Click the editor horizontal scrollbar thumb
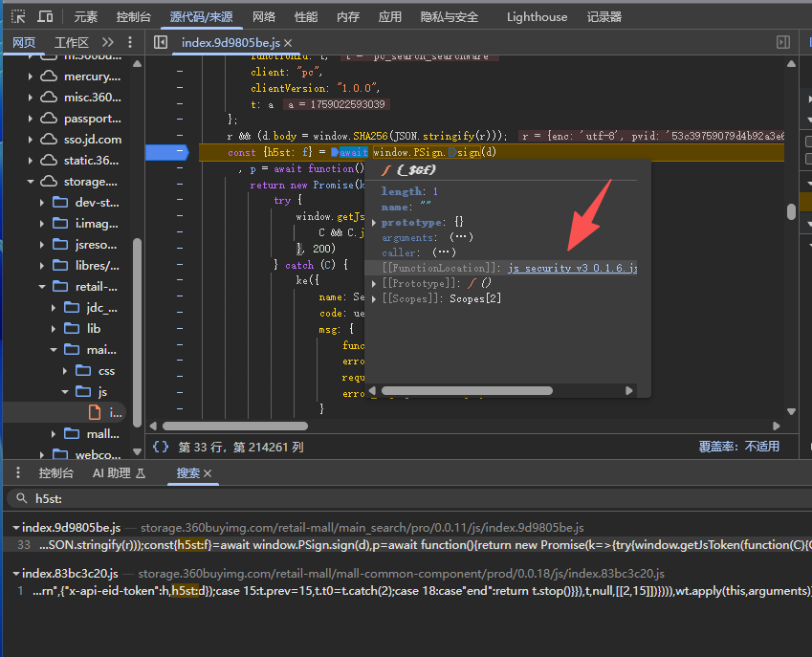Image resolution: width=812 pixels, height=657 pixels. pyautogui.click(x=235, y=427)
